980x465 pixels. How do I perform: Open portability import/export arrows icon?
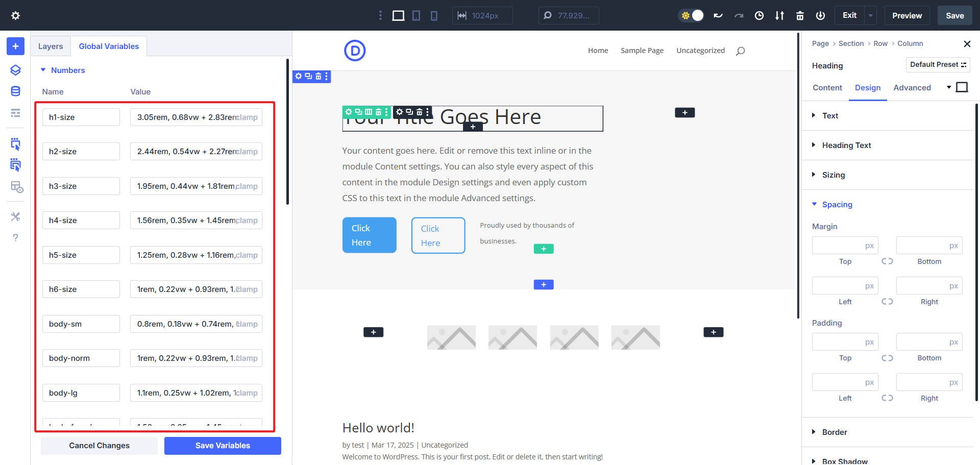(779, 15)
